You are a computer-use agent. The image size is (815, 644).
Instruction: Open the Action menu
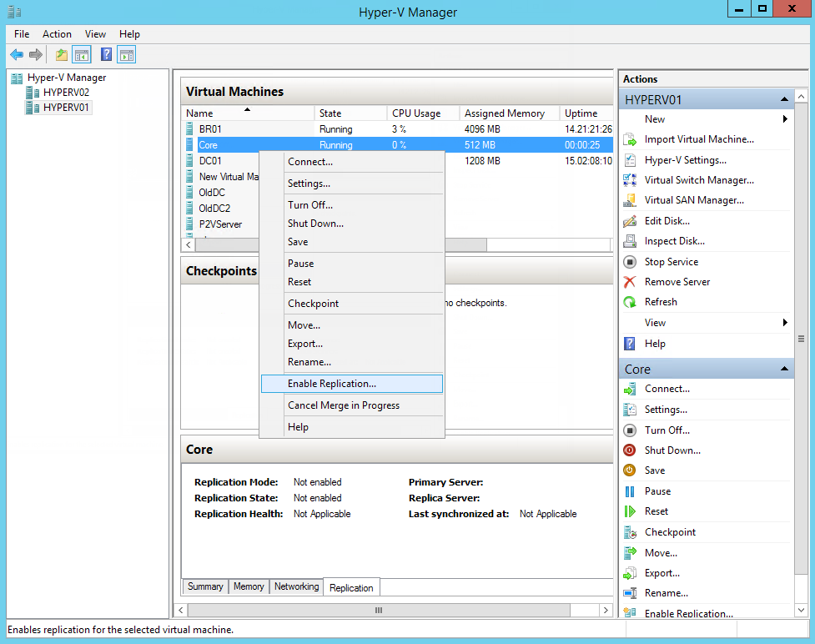point(57,34)
